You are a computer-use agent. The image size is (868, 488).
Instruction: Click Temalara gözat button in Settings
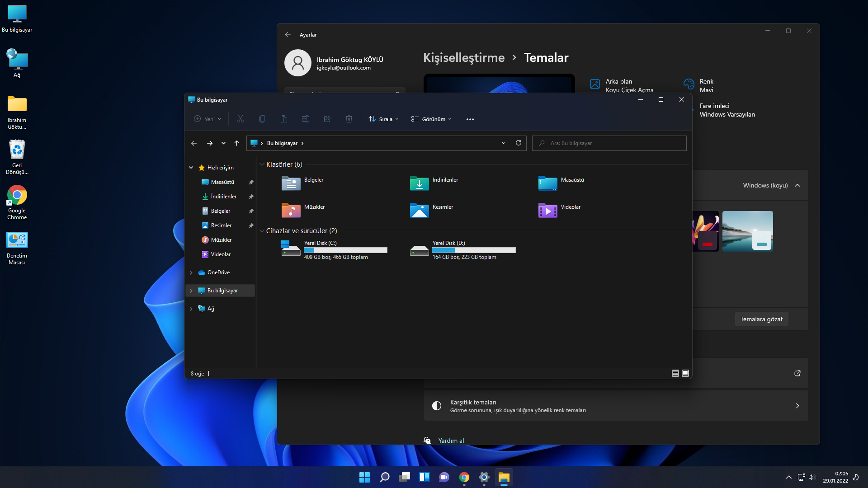[x=761, y=319]
